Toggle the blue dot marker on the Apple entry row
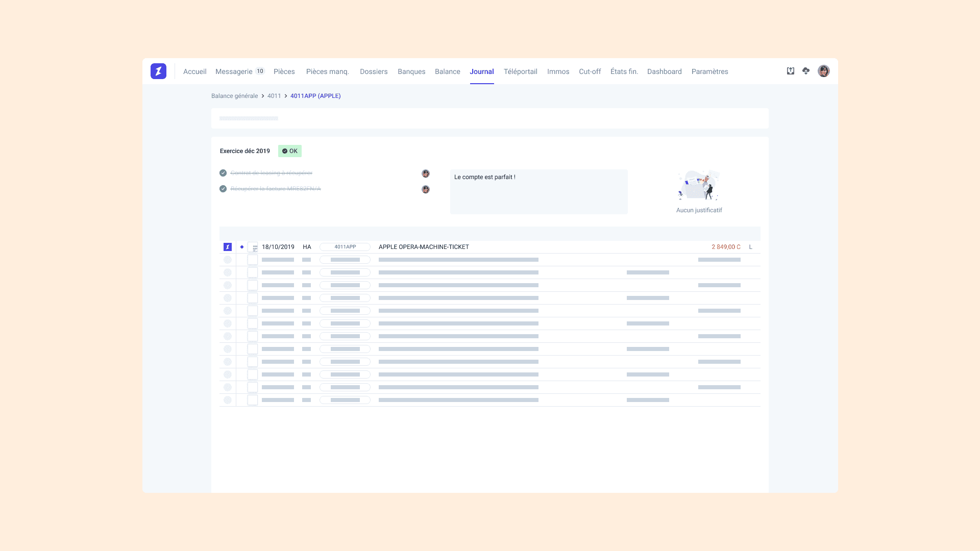The height and width of the screenshot is (551, 980). click(242, 247)
